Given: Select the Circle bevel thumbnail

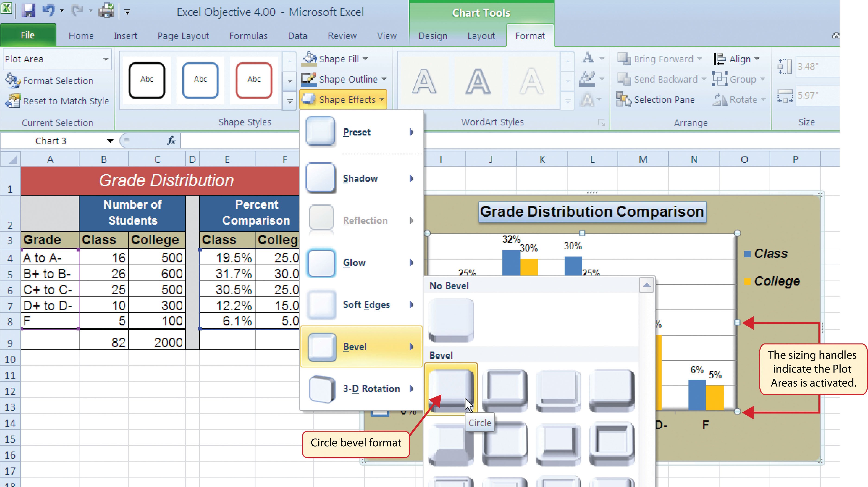Looking at the screenshot, I should tap(451, 391).
